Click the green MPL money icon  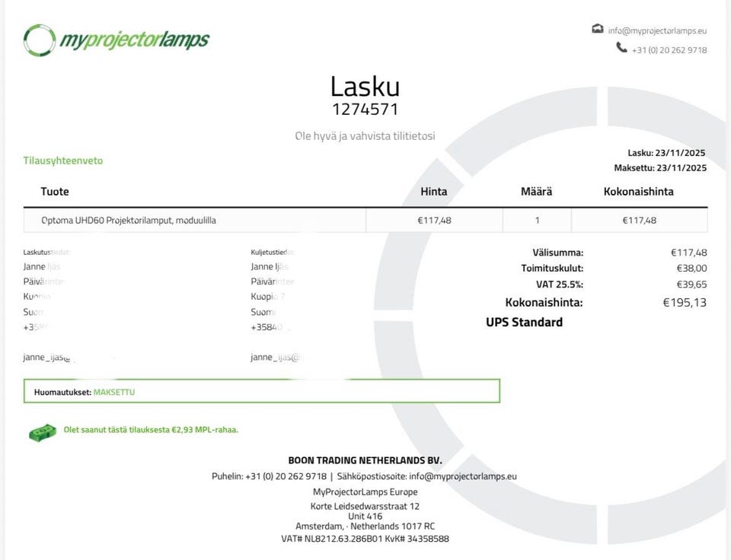(x=43, y=433)
